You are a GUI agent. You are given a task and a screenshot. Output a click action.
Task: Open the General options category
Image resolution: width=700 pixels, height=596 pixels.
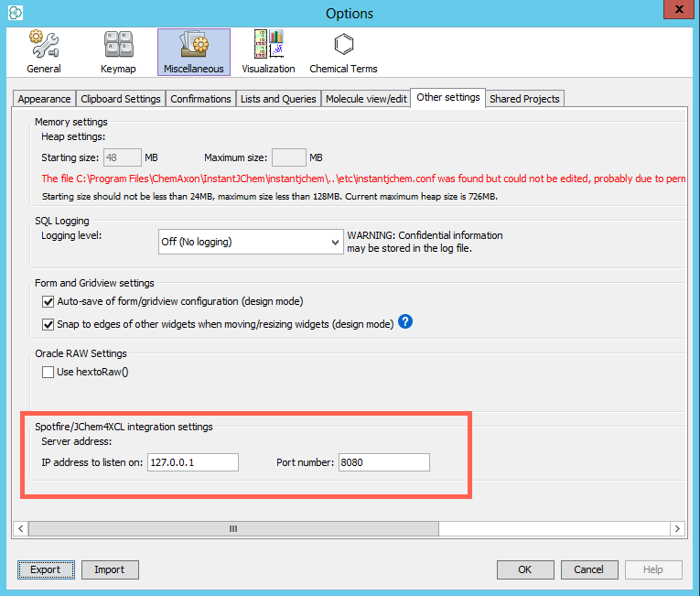pos(43,51)
